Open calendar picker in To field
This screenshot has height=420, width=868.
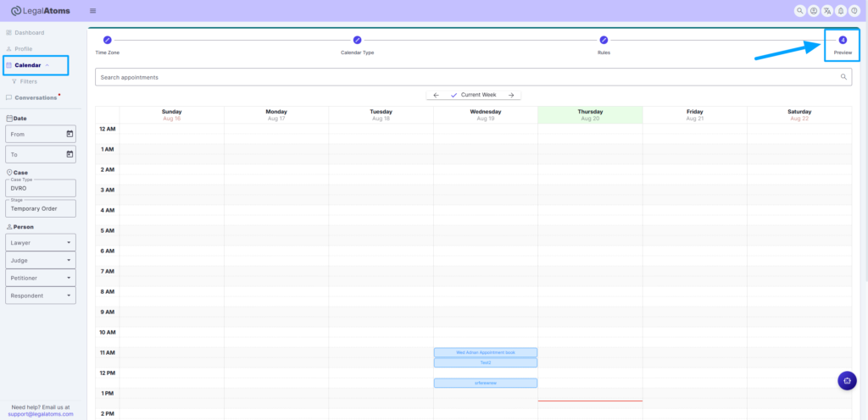(70, 154)
